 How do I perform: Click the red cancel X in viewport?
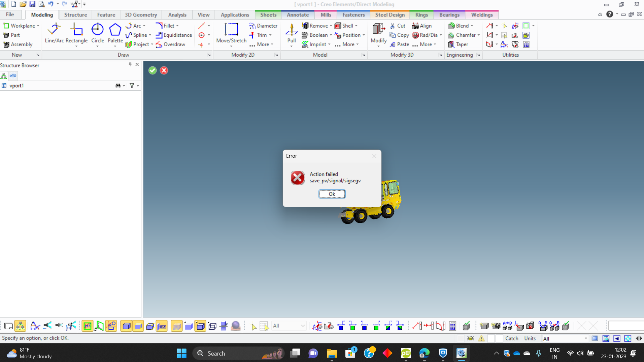pyautogui.click(x=164, y=70)
